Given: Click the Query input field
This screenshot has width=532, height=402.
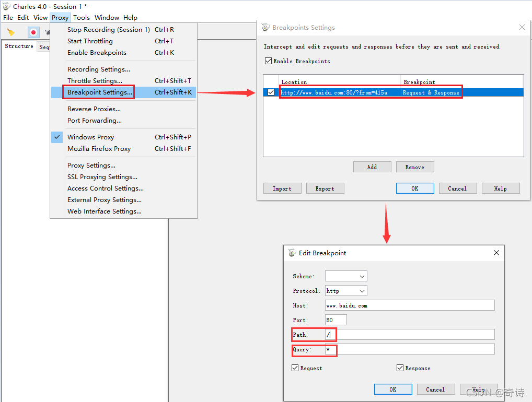Looking at the screenshot, I should pos(410,349).
